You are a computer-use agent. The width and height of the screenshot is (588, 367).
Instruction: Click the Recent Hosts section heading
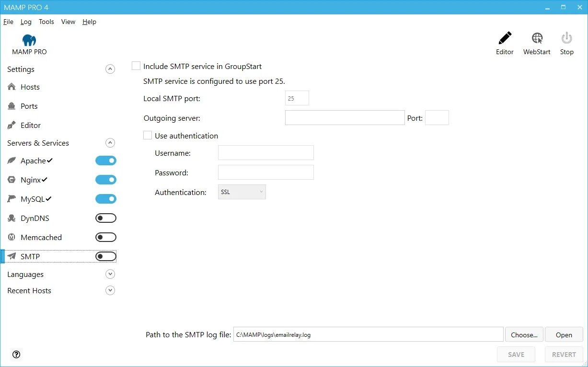pyautogui.click(x=29, y=290)
